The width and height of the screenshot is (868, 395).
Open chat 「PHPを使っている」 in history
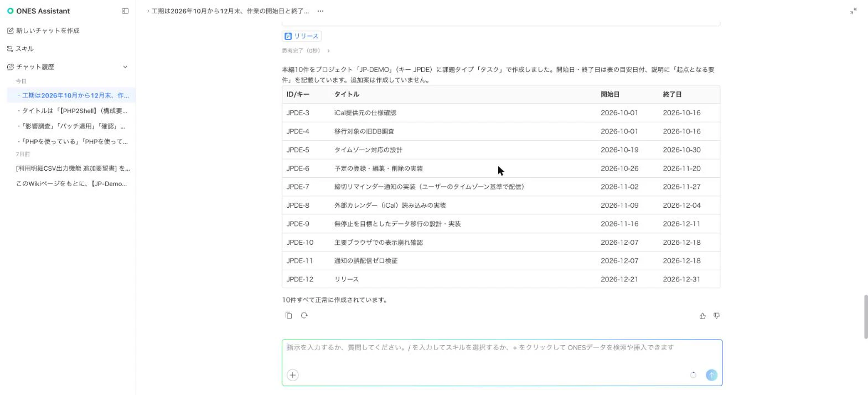pos(71,142)
